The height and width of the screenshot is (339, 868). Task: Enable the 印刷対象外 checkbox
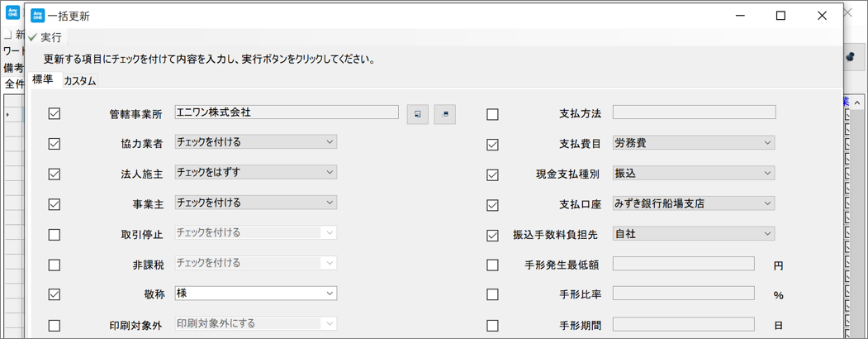(x=55, y=325)
